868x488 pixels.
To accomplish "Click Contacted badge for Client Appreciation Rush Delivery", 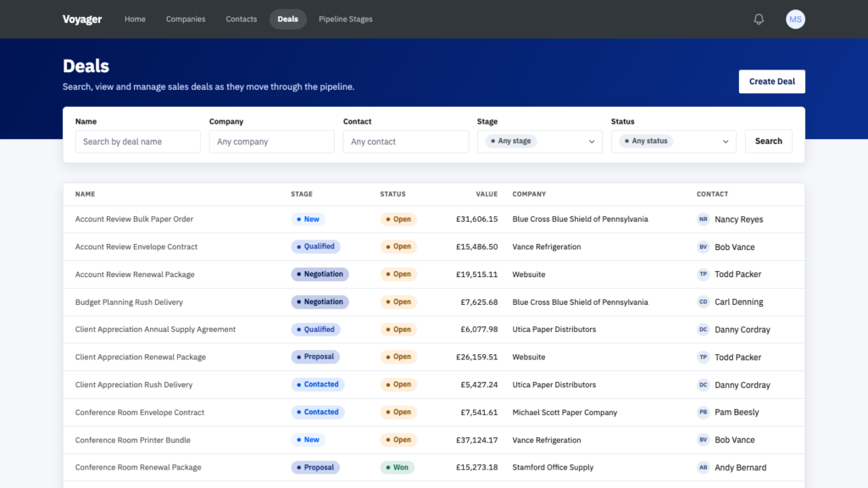I will pyautogui.click(x=318, y=385).
